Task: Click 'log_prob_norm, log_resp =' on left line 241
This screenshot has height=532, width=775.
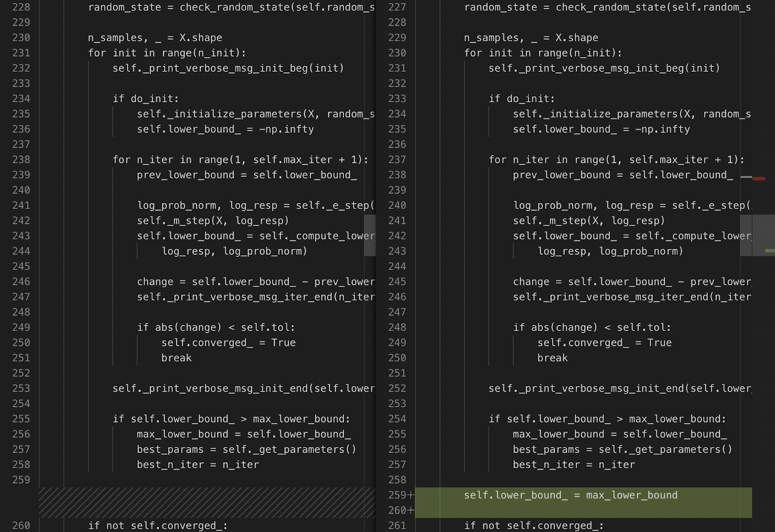Action: coord(213,205)
